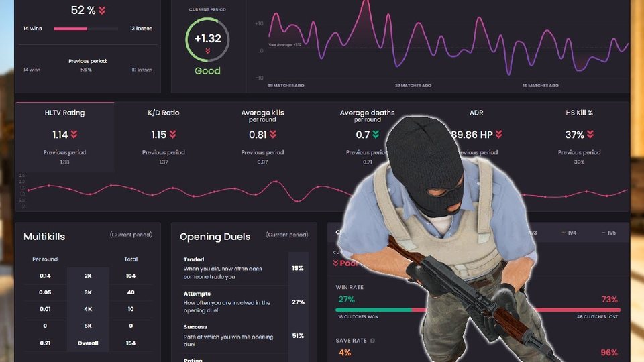
Task: Click the 51% success value
Action: (x=298, y=336)
